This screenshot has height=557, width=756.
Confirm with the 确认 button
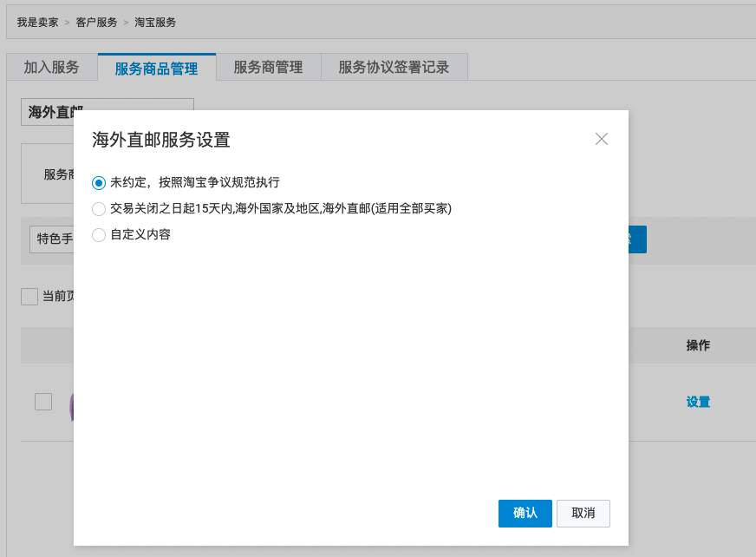coord(525,513)
